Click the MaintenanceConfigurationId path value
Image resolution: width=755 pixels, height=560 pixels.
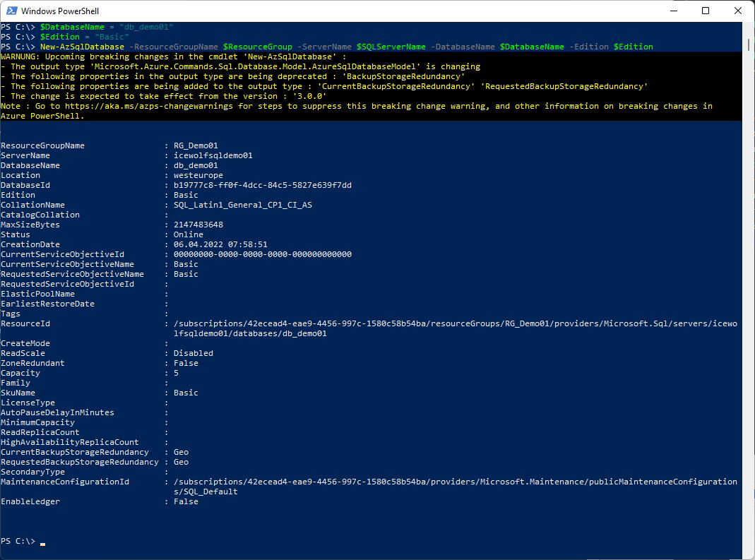click(x=455, y=487)
